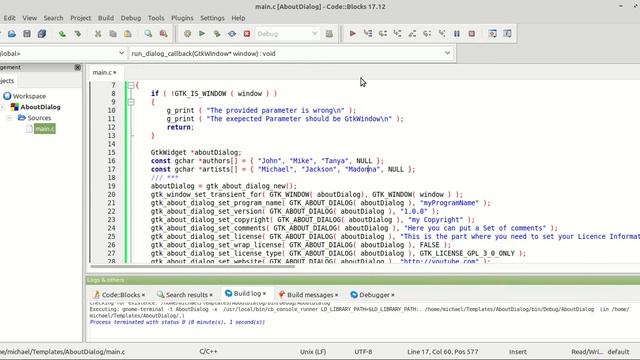Click the Save file toolbar icon
The width and height of the screenshot is (640, 360).
[x=27, y=34]
